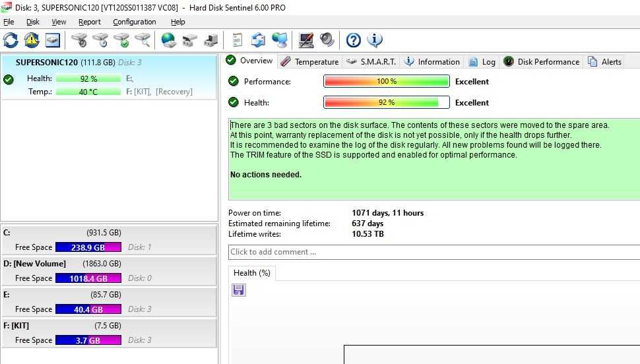Switch to the S.M.A.R.T. tab
Image resolution: width=640 pixels, height=364 pixels.
[371, 61]
